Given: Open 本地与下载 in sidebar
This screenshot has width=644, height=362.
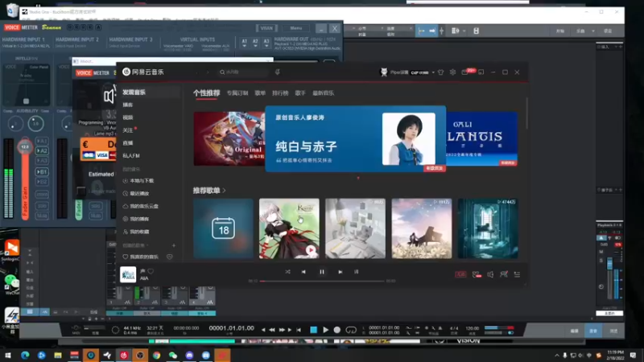Looking at the screenshot, I should [142, 180].
